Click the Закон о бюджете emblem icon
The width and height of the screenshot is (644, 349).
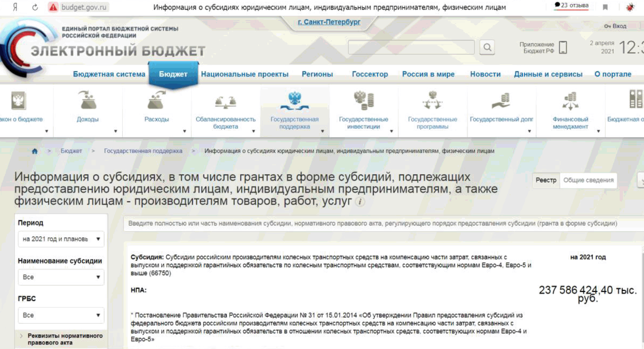(x=18, y=100)
